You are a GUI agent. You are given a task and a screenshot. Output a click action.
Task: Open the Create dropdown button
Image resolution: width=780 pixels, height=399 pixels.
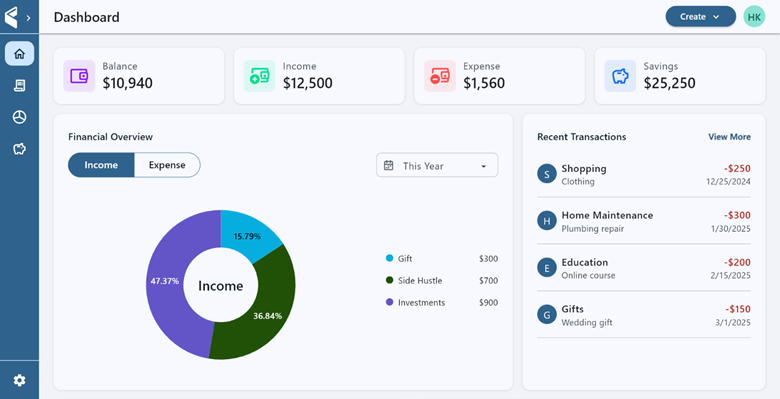[700, 16]
